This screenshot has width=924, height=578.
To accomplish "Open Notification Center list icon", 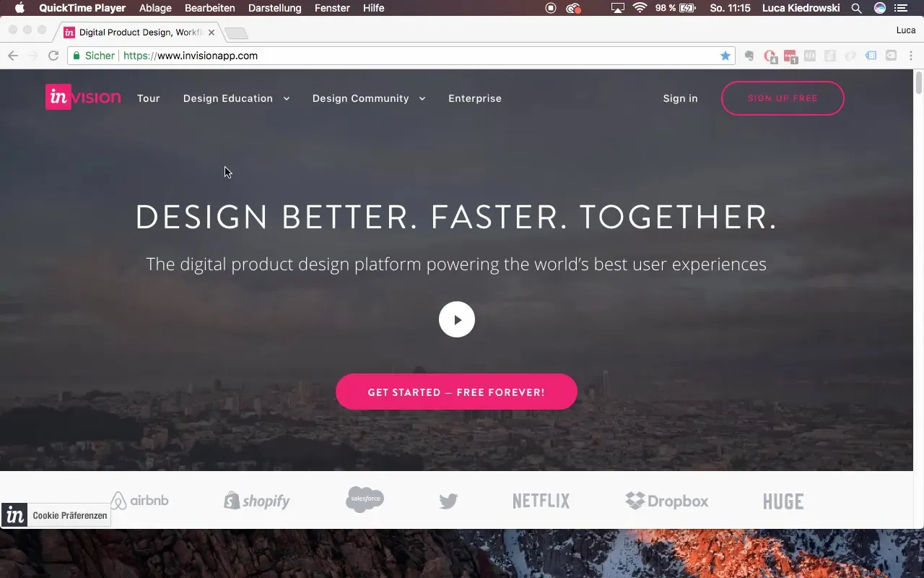I will (x=901, y=8).
